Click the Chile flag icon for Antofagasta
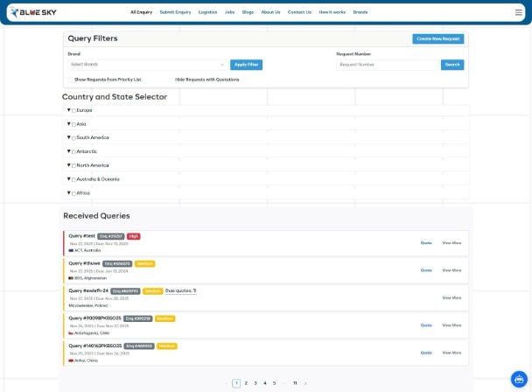The width and height of the screenshot is (532, 392). [x=70, y=332]
